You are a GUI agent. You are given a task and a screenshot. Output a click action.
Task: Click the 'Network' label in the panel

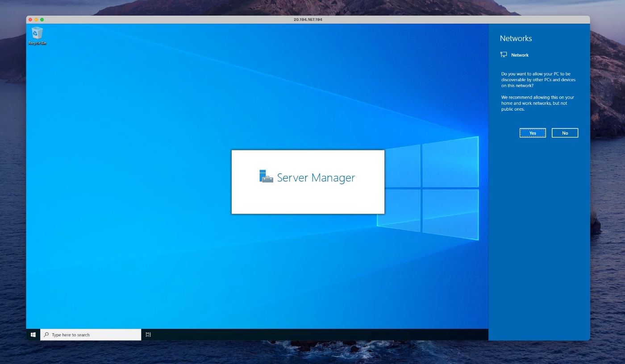click(520, 55)
